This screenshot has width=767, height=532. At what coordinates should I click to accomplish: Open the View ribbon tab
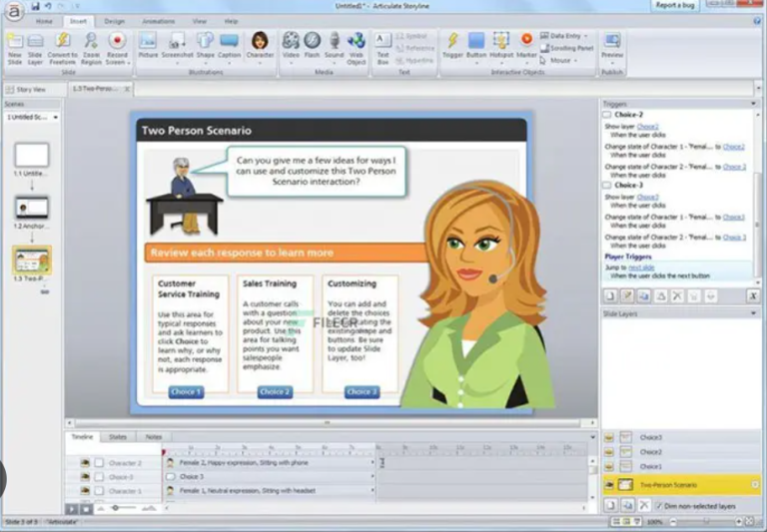[x=199, y=22]
